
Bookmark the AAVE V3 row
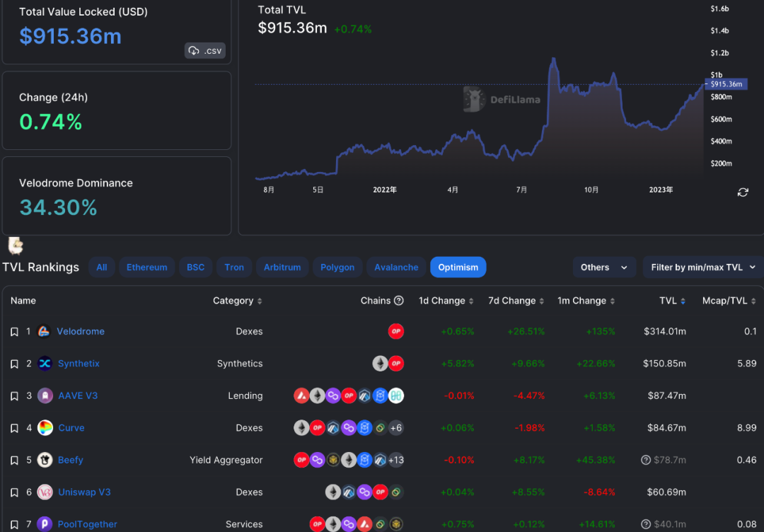tap(14, 396)
